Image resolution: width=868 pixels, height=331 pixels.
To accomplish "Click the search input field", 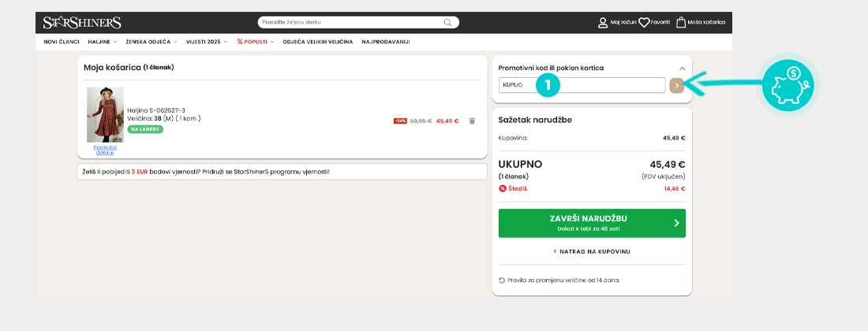I will [358, 23].
